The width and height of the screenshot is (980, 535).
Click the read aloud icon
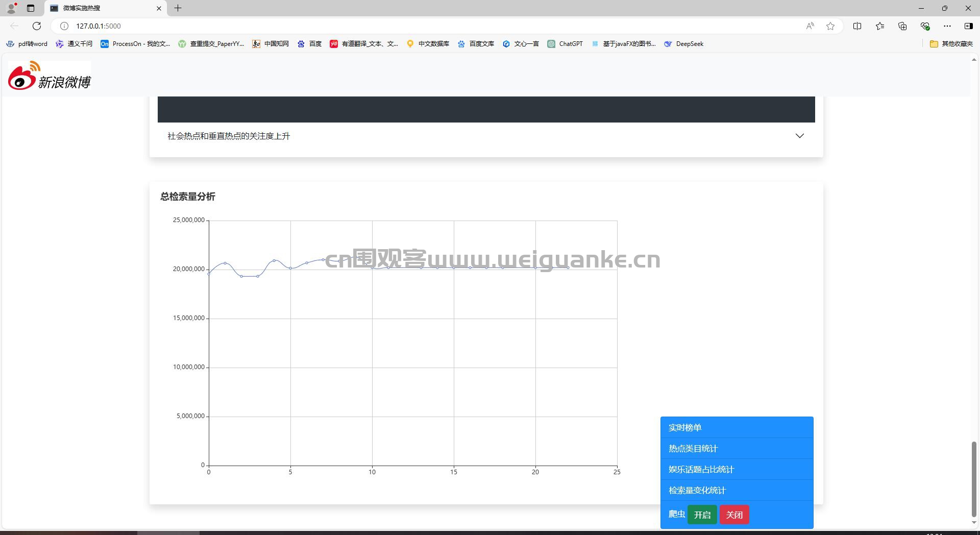pyautogui.click(x=810, y=26)
